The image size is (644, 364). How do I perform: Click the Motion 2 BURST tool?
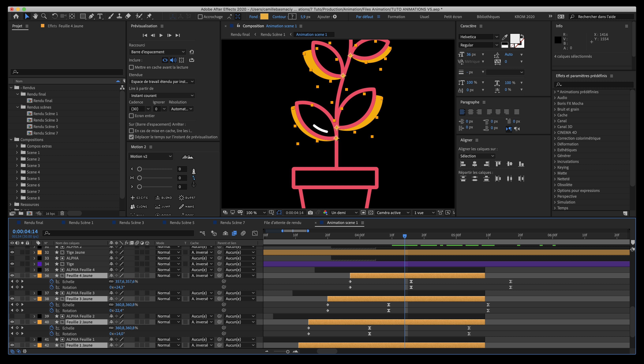pos(187,198)
